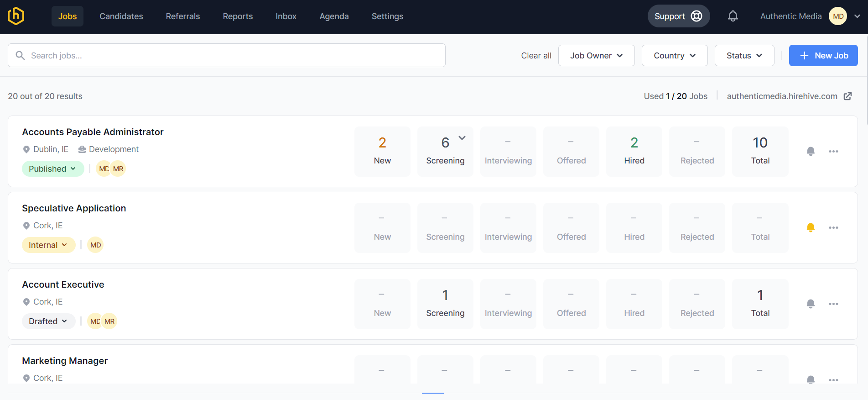
Task: Open the Country filter dropdown
Action: (675, 56)
